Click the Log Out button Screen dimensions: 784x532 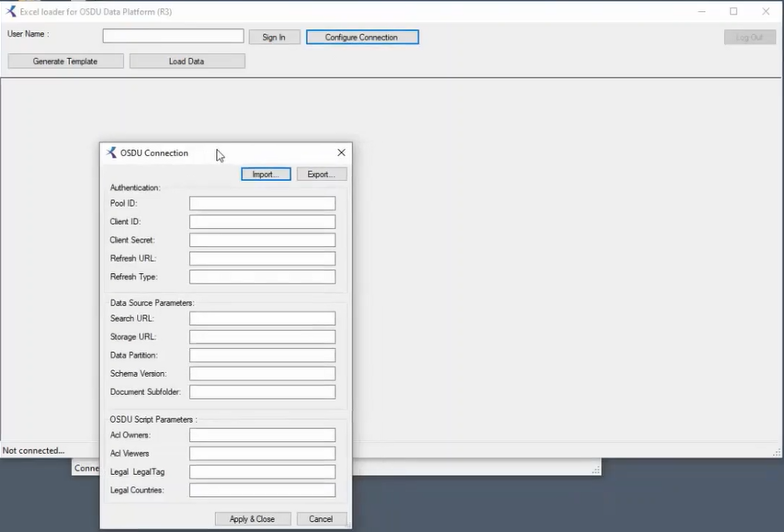point(749,37)
